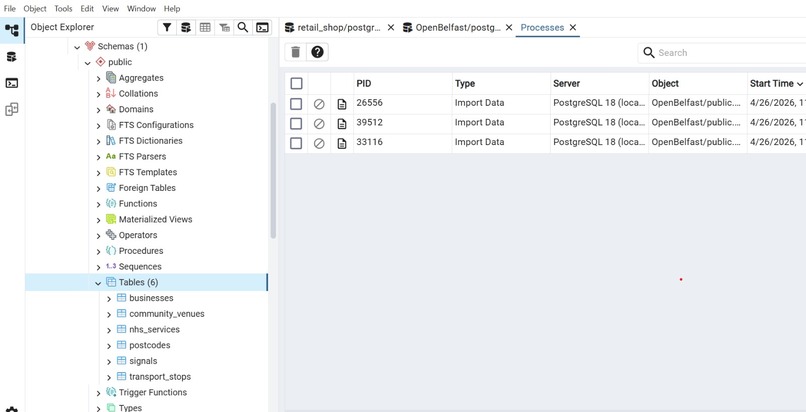The width and height of the screenshot is (806, 412).
Task: Click the Foreign Tables node icon
Action: [x=111, y=188]
